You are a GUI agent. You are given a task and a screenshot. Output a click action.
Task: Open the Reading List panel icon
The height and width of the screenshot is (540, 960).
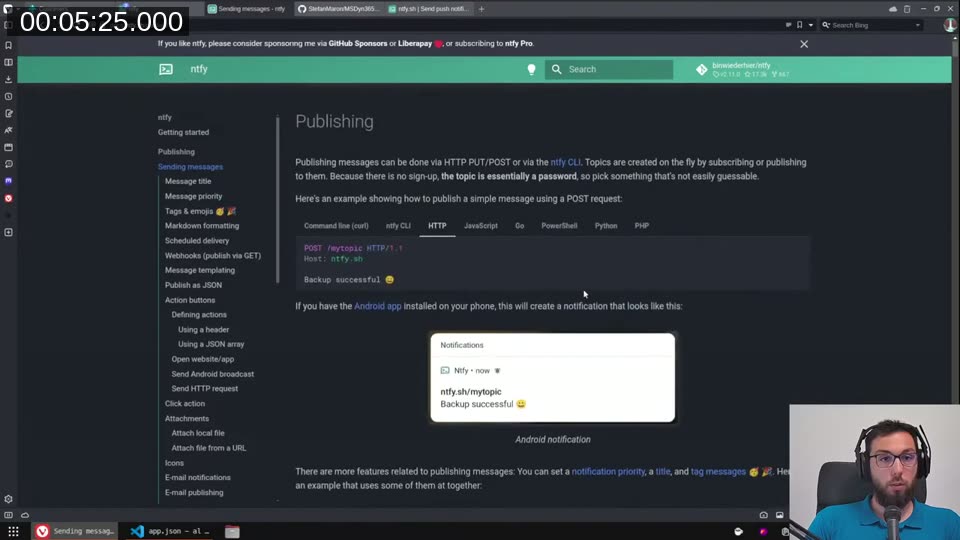pyautogui.click(x=9, y=62)
